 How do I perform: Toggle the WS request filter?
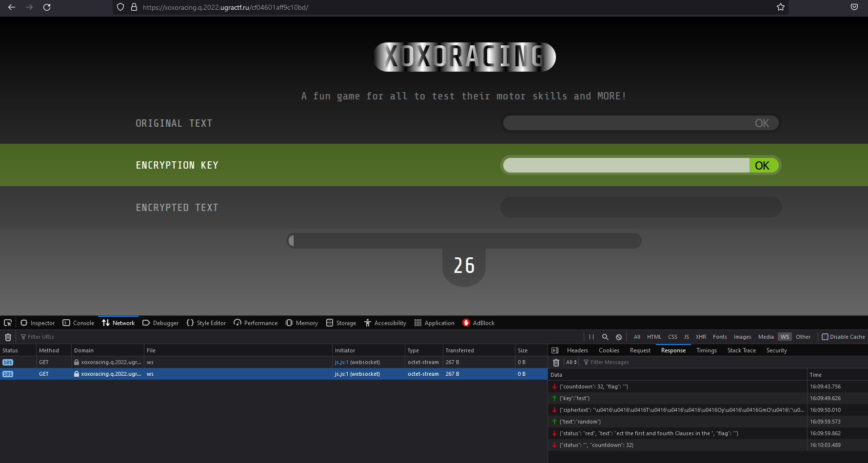pyautogui.click(x=785, y=337)
